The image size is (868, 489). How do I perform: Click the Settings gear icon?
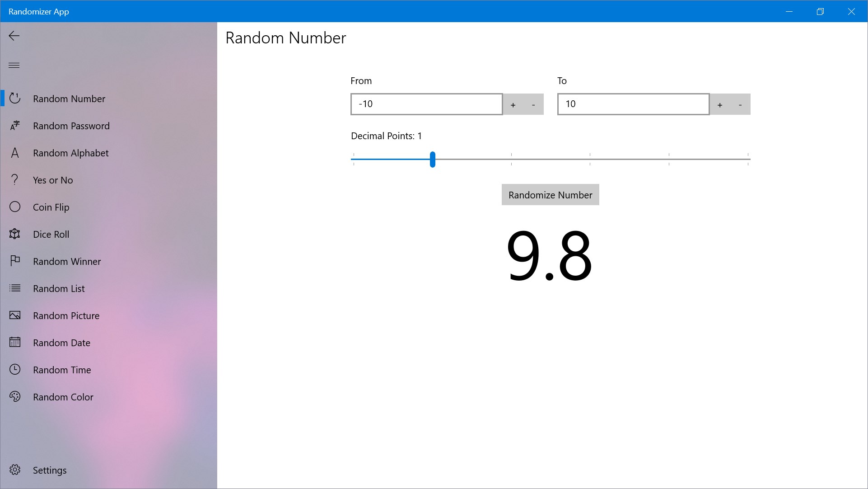[x=15, y=470]
